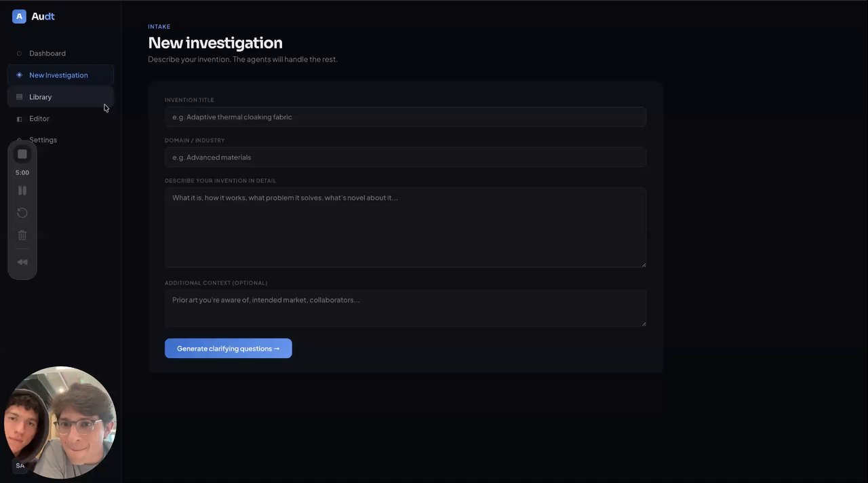Click the Invention Title field
The height and width of the screenshot is (483, 868).
point(405,117)
